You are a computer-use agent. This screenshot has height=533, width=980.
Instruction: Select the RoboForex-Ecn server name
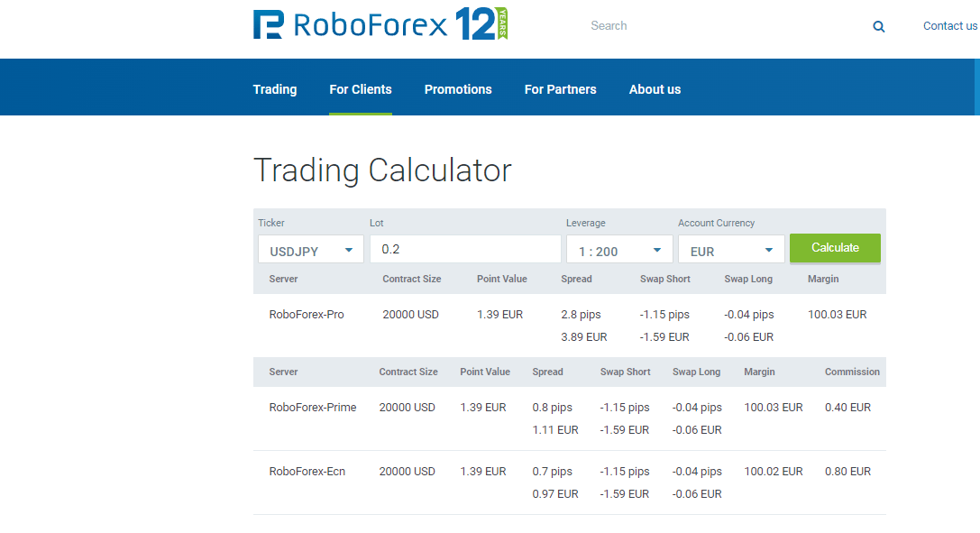point(307,472)
